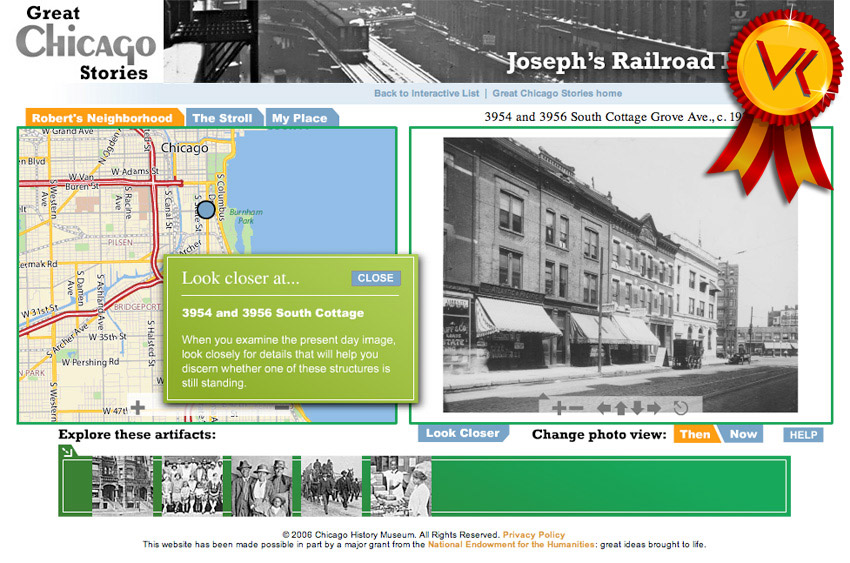Close the Look closer popup

click(376, 278)
